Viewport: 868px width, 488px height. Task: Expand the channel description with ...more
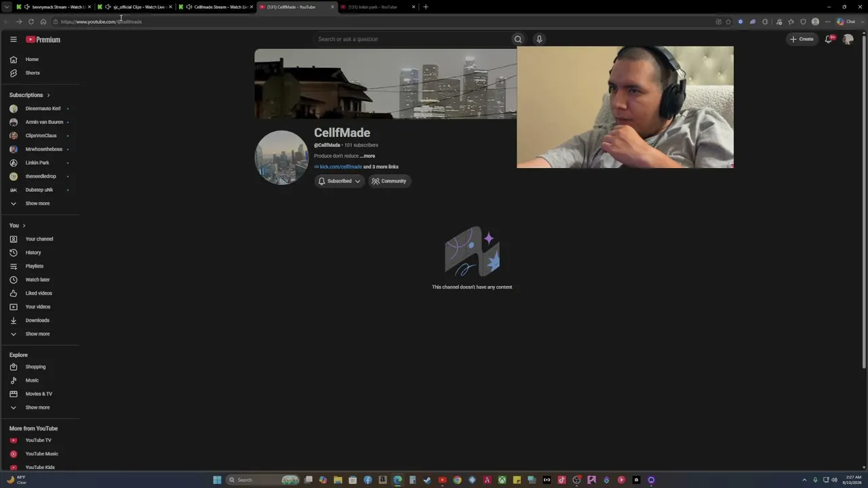pos(368,156)
